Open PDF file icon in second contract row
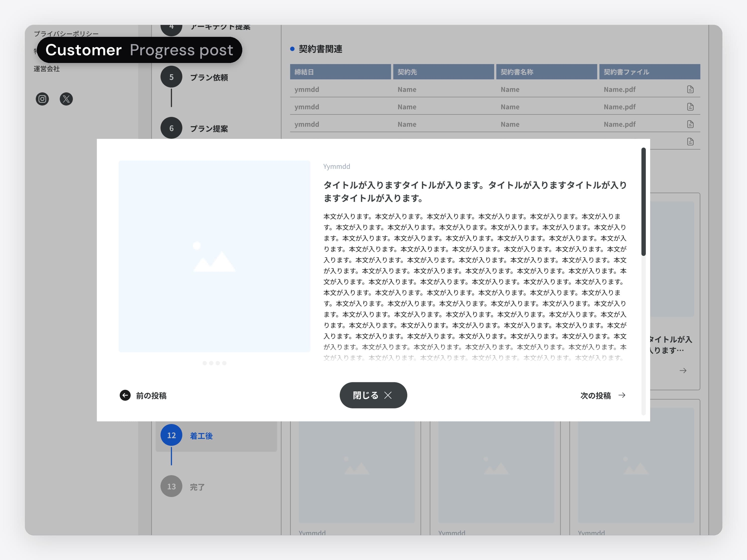 [x=690, y=107]
